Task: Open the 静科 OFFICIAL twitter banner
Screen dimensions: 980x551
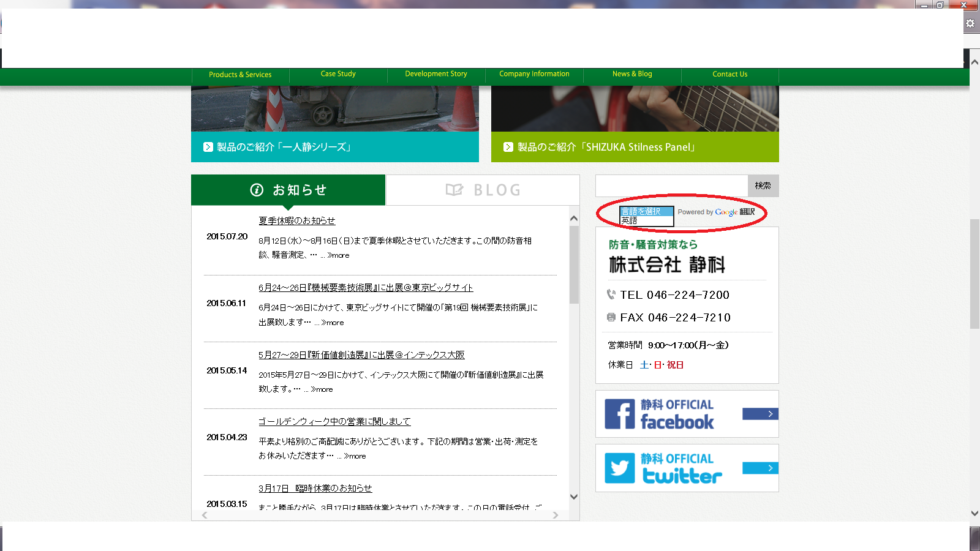Action: (x=687, y=468)
